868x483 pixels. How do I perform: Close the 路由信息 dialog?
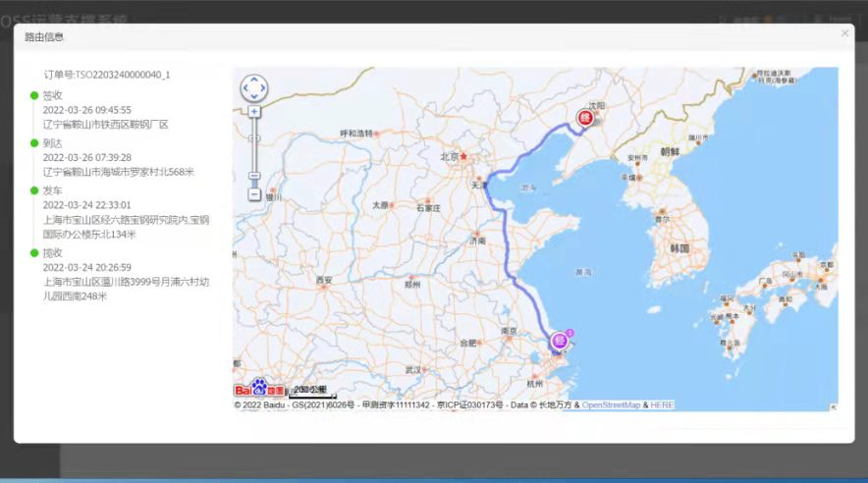click(844, 33)
